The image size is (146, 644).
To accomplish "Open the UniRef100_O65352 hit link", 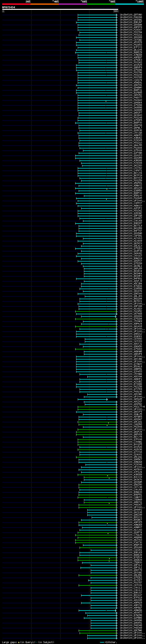I will click(x=131, y=95).
